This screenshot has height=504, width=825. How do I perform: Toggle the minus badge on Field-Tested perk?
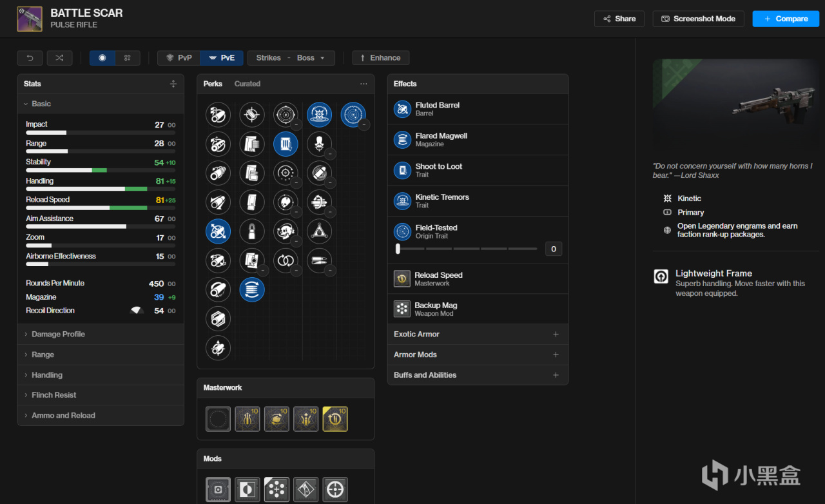(x=364, y=125)
